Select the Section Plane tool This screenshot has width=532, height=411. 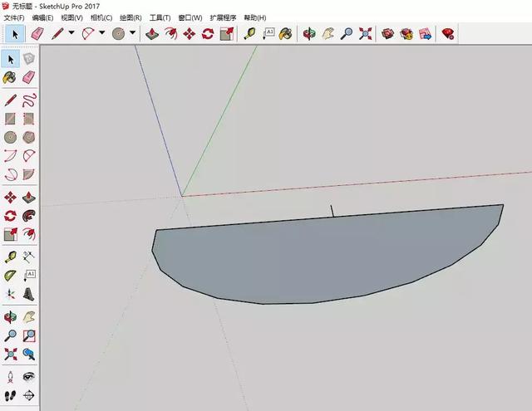tap(29, 395)
